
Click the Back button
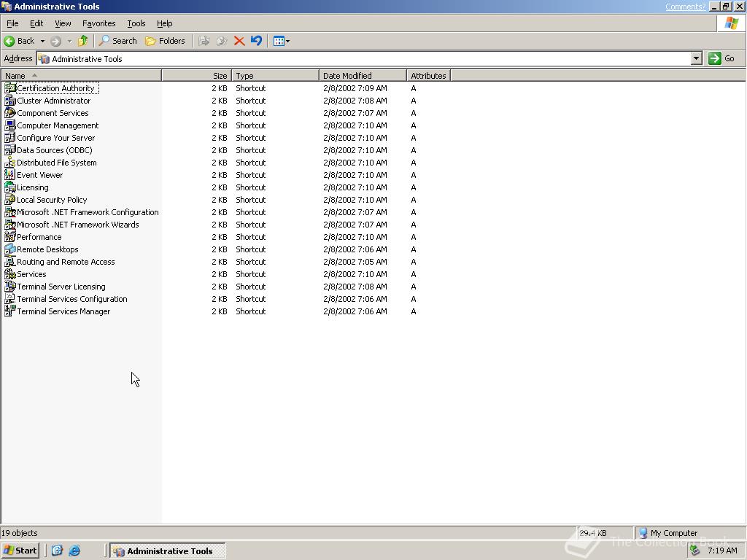click(20, 41)
